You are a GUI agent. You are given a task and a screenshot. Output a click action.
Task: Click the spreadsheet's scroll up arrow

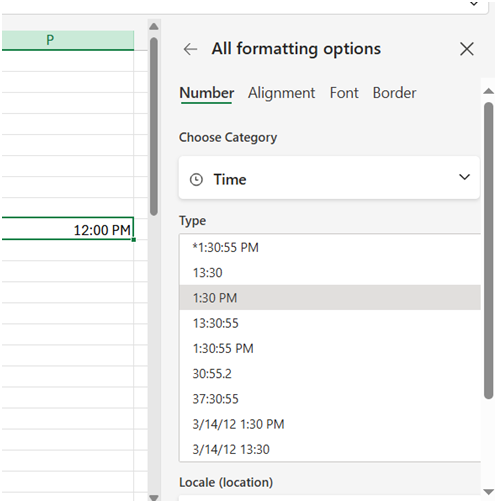pos(154,27)
